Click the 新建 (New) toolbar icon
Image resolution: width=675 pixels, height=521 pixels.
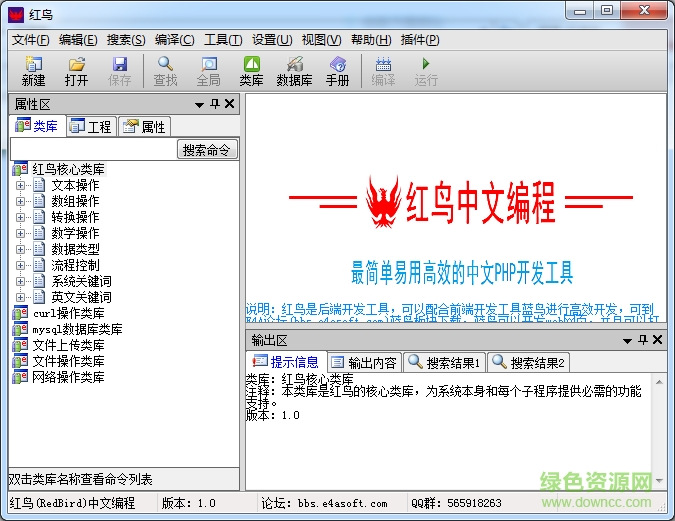tap(33, 71)
